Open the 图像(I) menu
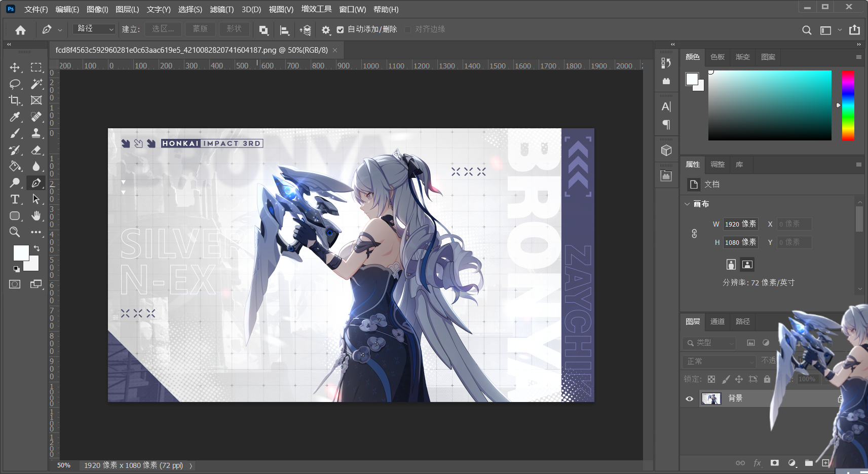Screen dimensions: 868x474 [97, 9]
